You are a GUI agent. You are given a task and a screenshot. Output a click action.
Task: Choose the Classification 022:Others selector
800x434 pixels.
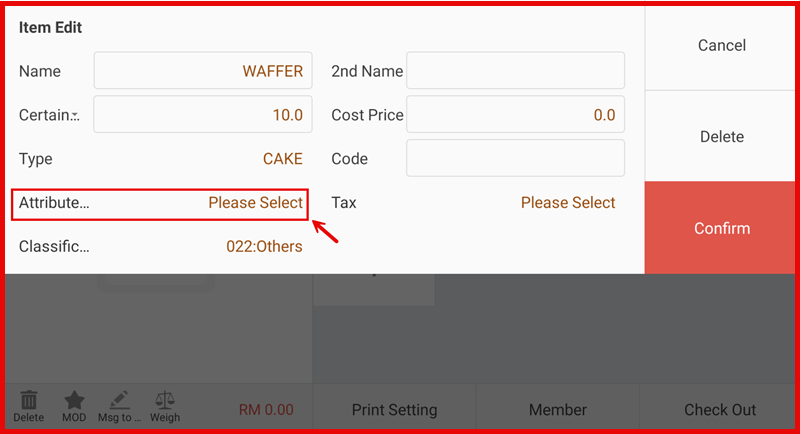coord(264,246)
